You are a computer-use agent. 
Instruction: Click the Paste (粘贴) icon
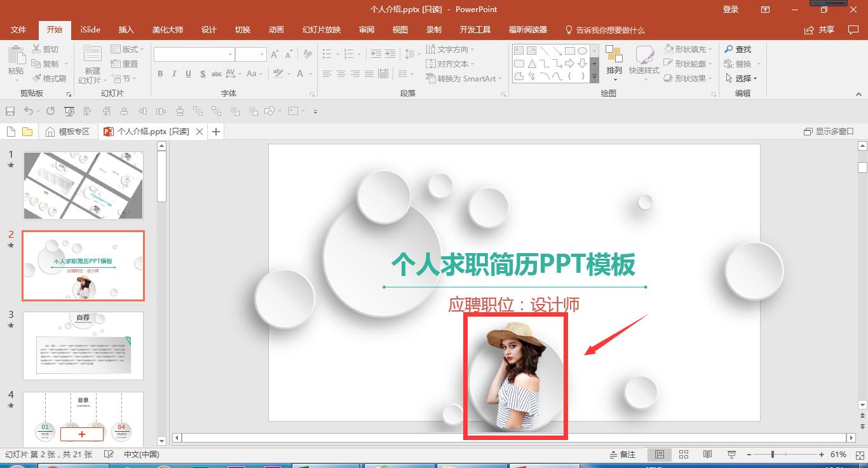coord(16,57)
